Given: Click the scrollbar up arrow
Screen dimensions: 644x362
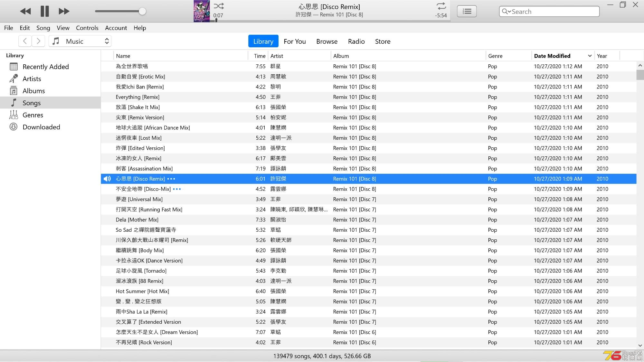Looking at the screenshot, I should click(x=640, y=65).
